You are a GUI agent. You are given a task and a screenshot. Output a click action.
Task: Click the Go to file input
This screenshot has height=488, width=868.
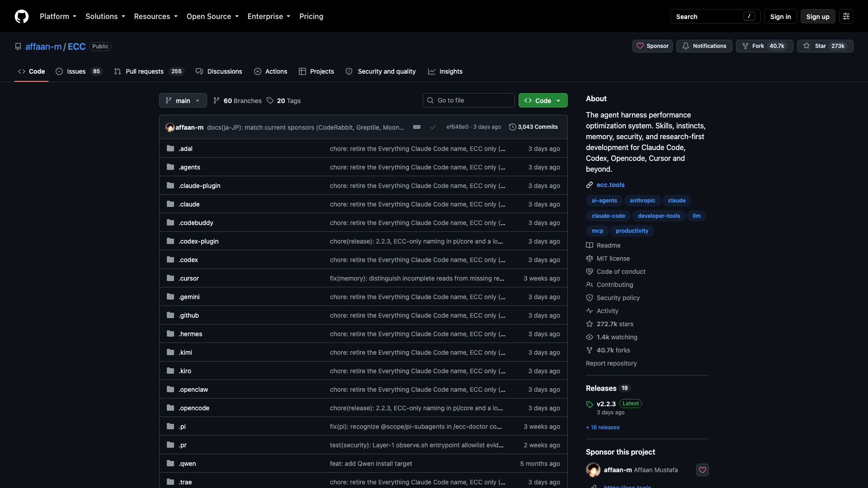click(469, 100)
